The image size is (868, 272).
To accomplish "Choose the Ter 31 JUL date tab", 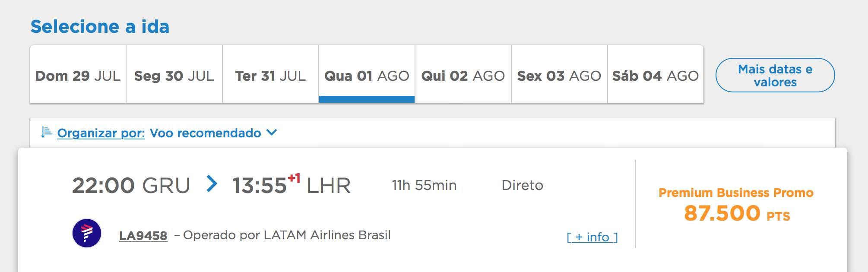I will point(270,74).
